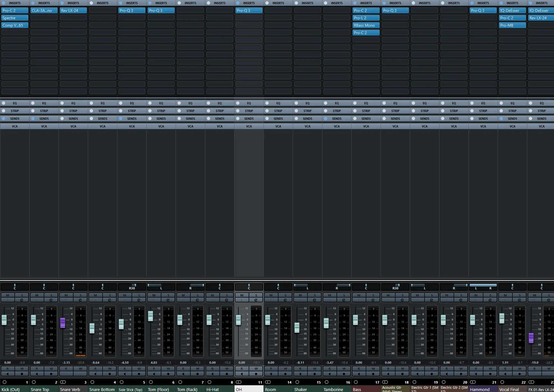Click the pan control on Side Stick (Top)

[132, 286]
